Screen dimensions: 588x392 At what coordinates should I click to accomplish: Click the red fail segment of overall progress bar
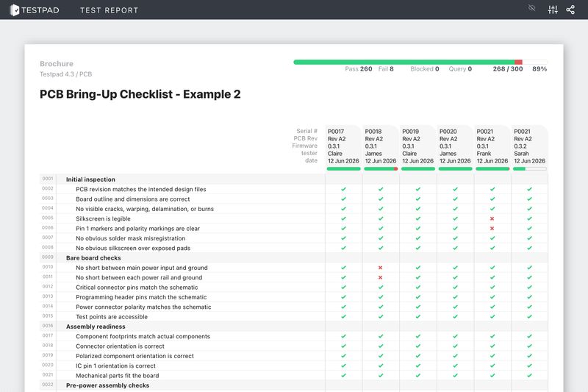pyautogui.click(x=519, y=63)
